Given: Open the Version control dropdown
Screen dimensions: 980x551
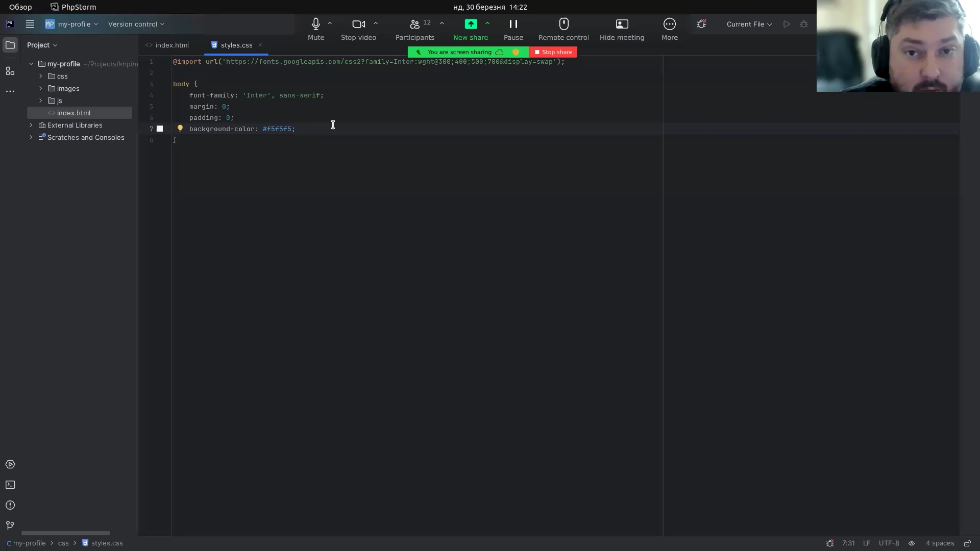Looking at the screenshot, I should [x=136, y=24].
